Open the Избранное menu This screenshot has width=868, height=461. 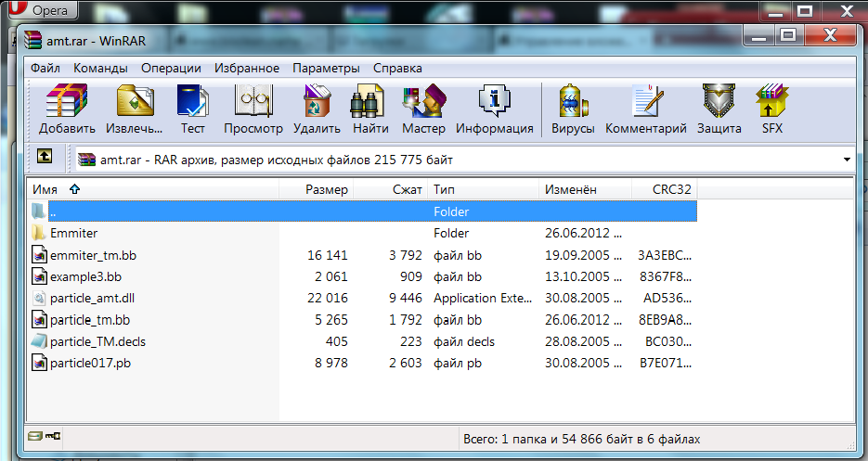(246, 68)
